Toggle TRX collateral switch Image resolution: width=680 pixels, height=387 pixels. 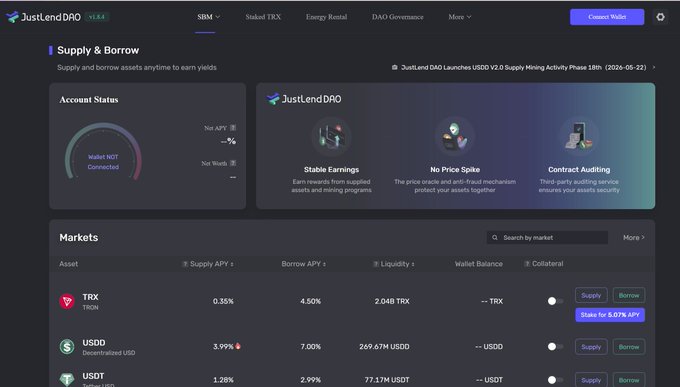[555, 301]
